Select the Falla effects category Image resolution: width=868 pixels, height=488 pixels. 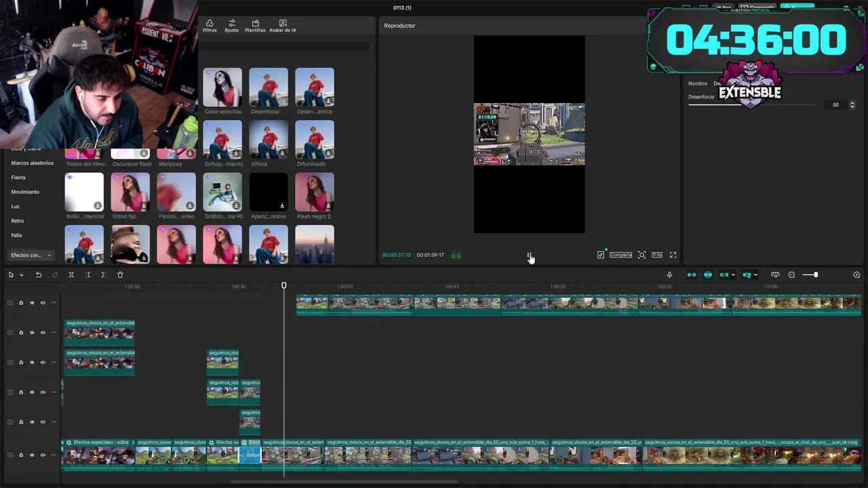16,235
